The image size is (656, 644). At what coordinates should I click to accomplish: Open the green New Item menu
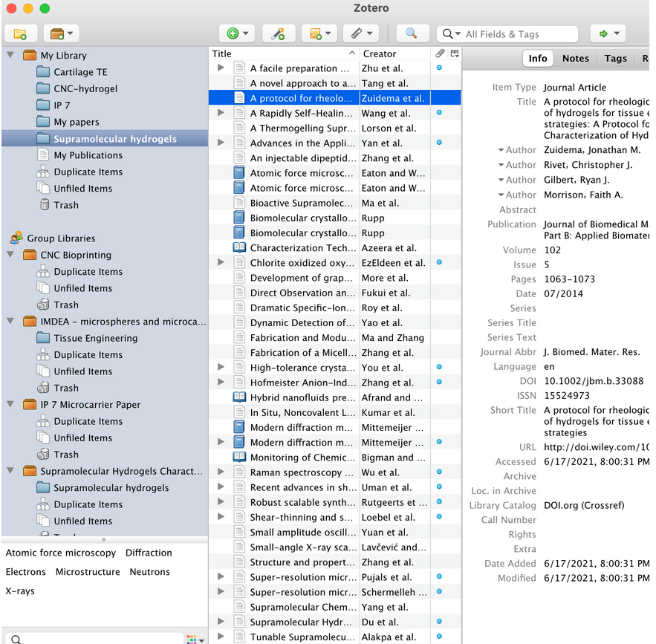tap(237, 34)
